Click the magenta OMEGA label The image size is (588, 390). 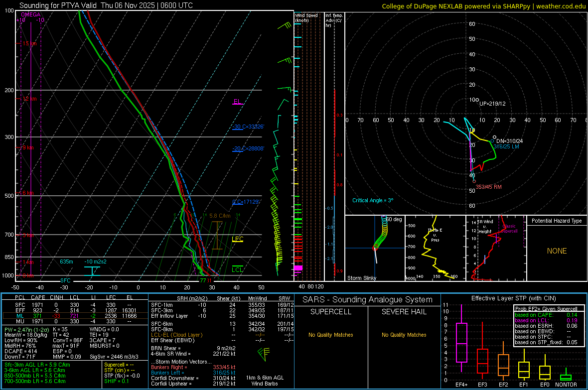pyautogui.click(x=31, y=14)
